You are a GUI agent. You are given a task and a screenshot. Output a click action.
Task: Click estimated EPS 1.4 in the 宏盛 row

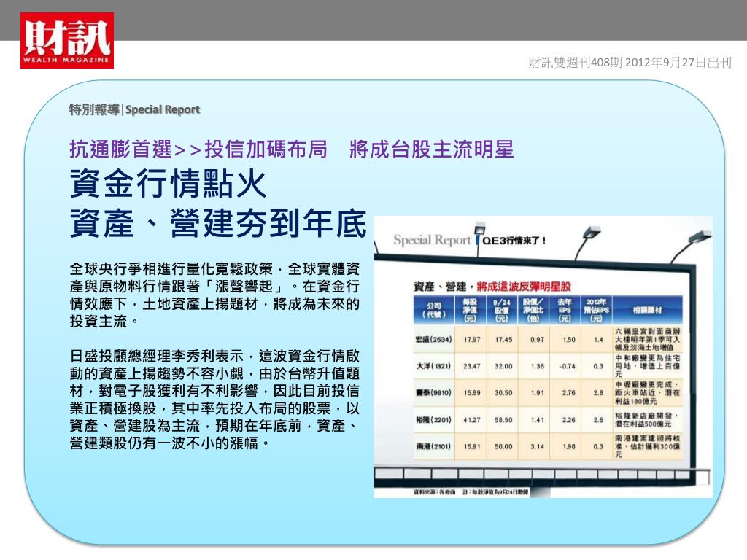coord(599,340)
